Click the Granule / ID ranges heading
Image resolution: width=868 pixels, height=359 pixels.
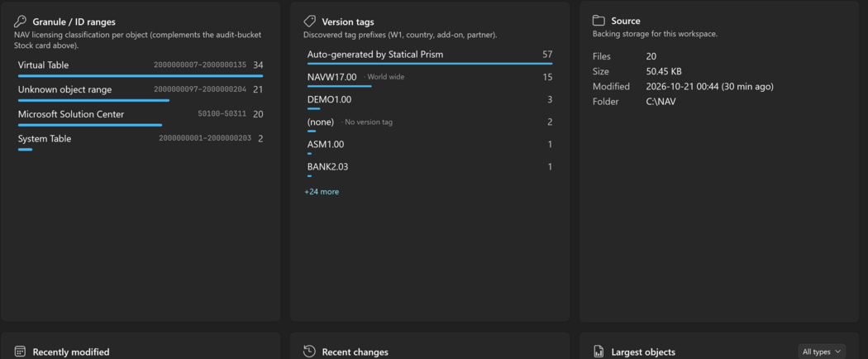(x=74, y=22)
